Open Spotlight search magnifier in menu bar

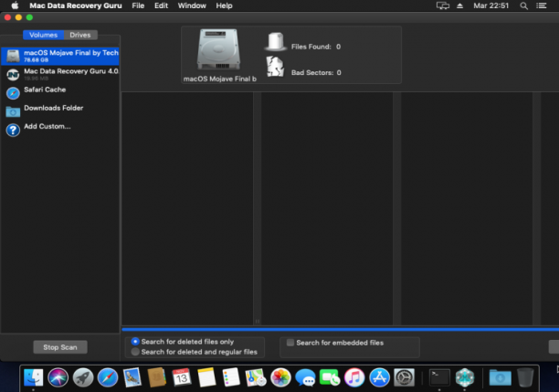tap(523, 5)
